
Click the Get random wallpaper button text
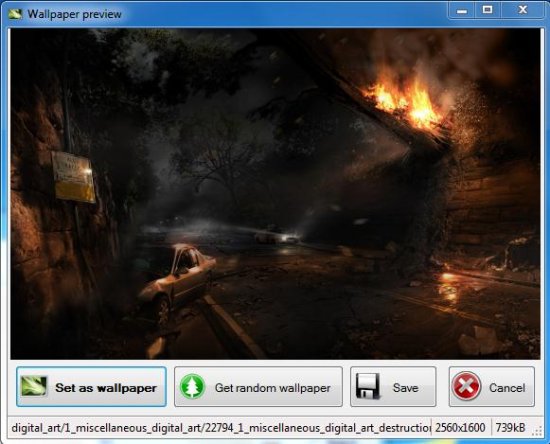[x=273, y=388]
